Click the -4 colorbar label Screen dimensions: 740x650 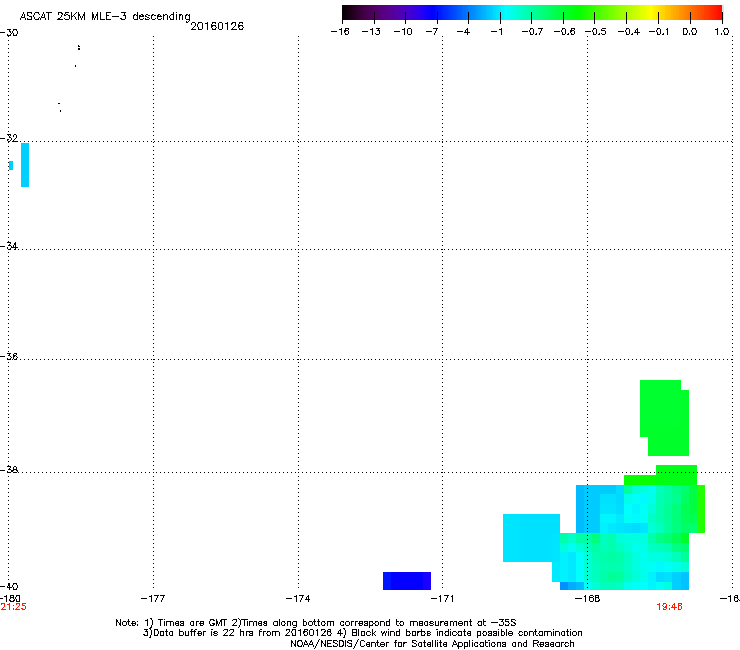463,32
